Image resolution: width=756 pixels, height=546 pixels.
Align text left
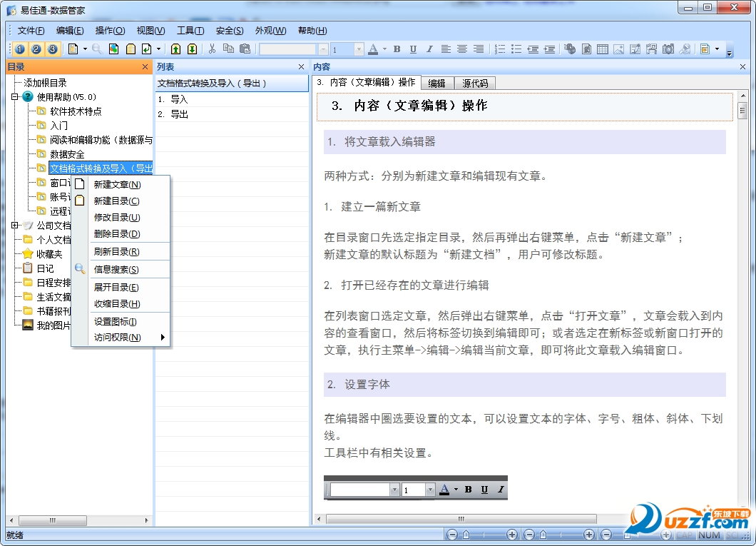446,49
